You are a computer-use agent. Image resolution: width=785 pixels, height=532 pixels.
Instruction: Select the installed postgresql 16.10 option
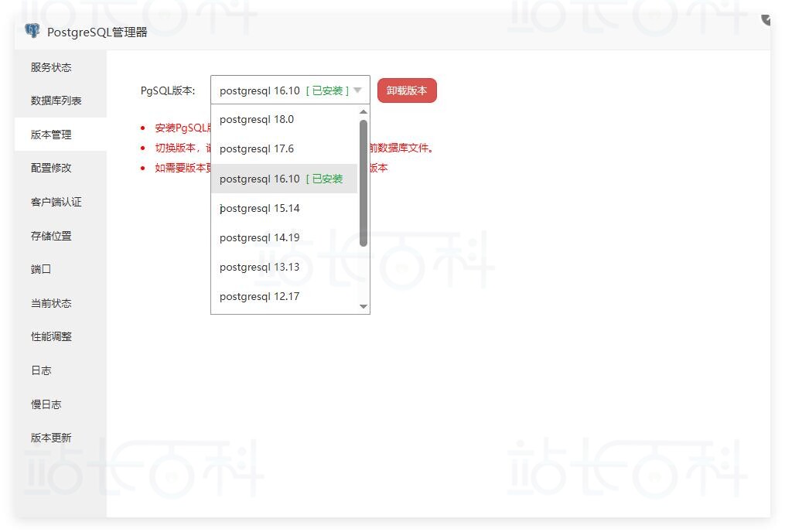click(284, 178)
